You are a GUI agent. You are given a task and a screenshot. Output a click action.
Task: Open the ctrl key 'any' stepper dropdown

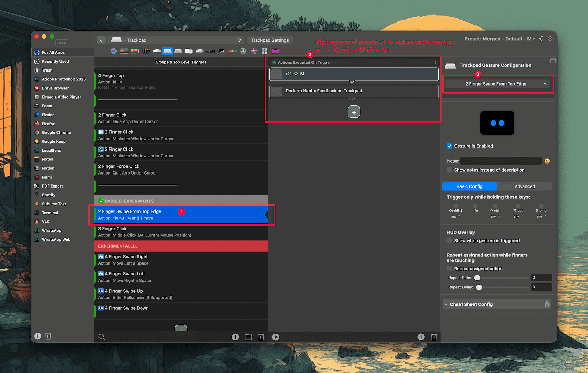[x=495, y=216]
